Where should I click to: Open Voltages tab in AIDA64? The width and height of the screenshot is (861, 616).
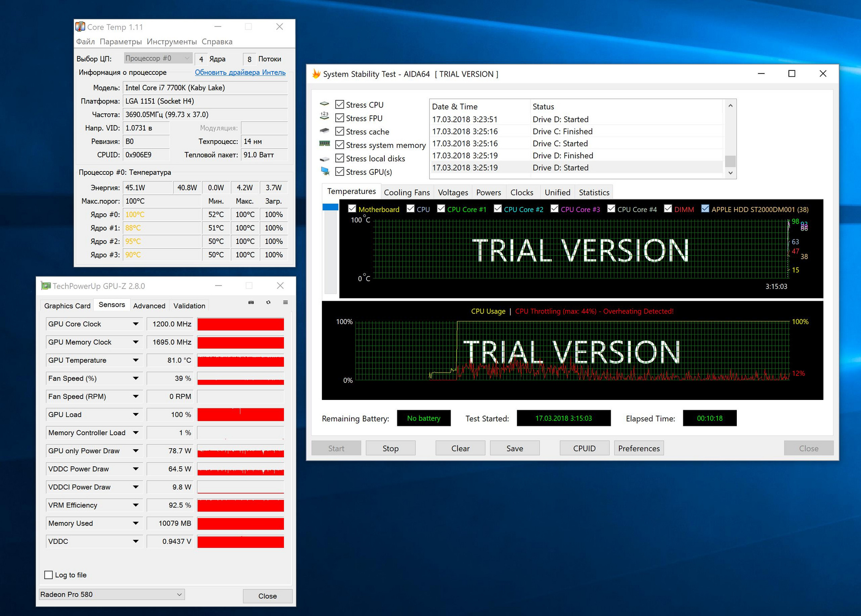pos(453,192)
